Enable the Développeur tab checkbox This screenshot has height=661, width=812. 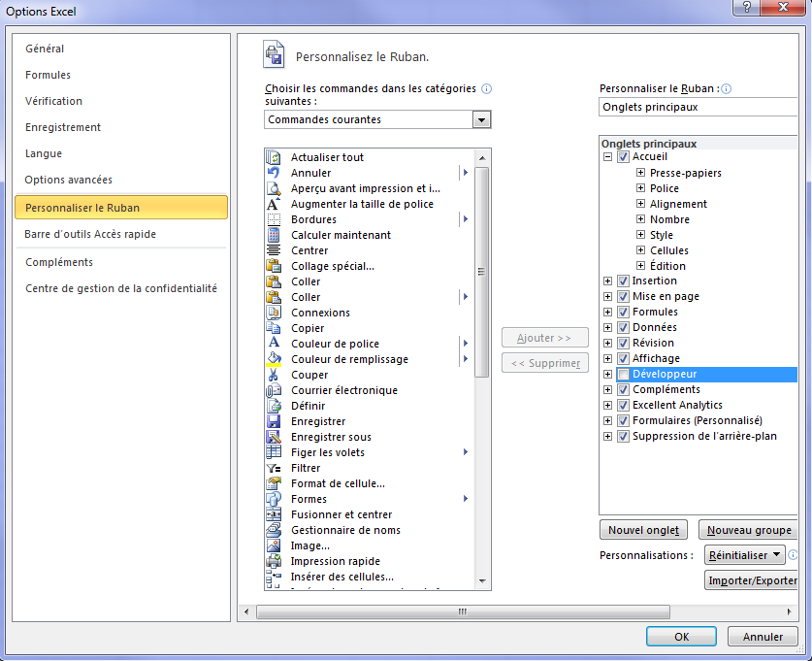point(623,375)
